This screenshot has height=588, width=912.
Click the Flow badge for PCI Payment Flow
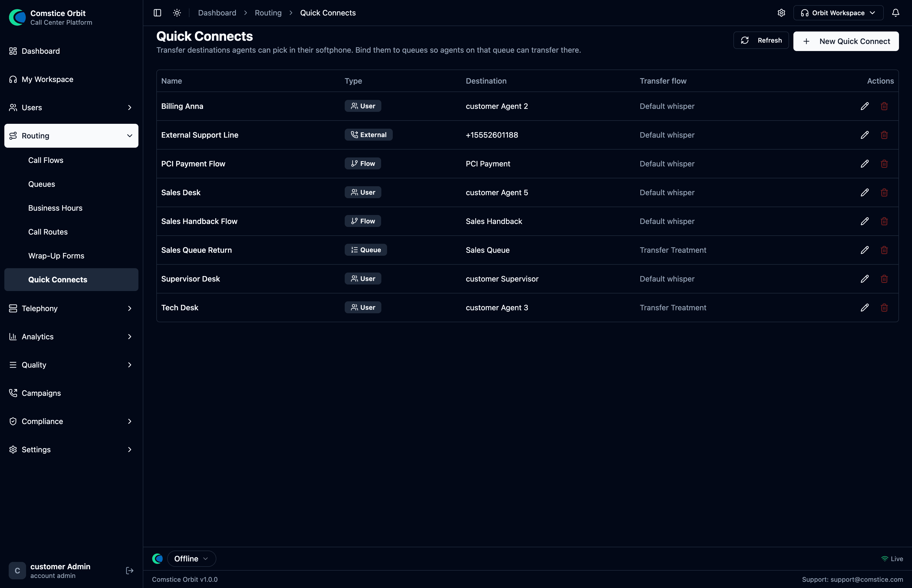coord(363,163)
